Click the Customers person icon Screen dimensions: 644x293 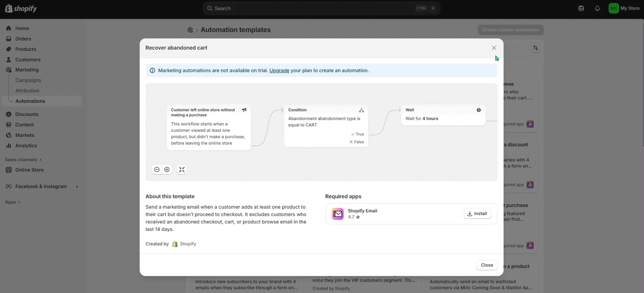(x=8, y=59)
